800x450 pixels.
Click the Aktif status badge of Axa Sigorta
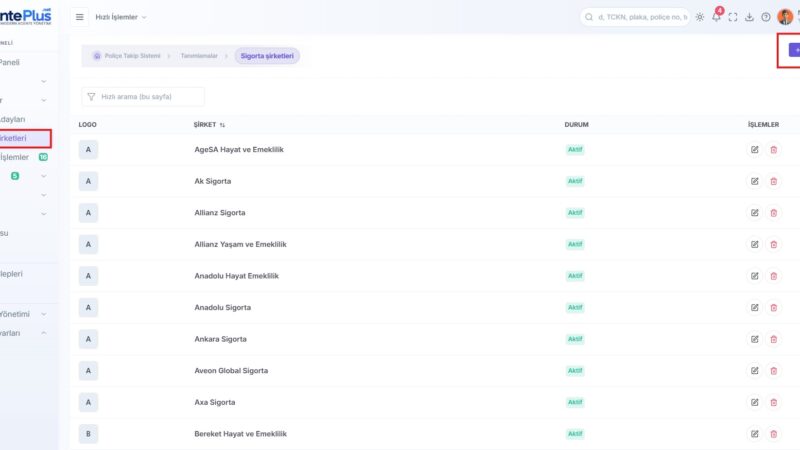point(575,403)
